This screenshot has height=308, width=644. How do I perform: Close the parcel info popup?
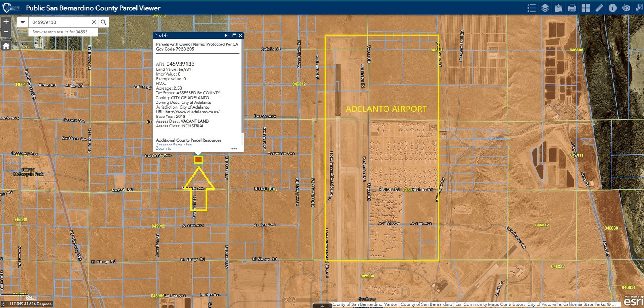[x=240, y=35]
